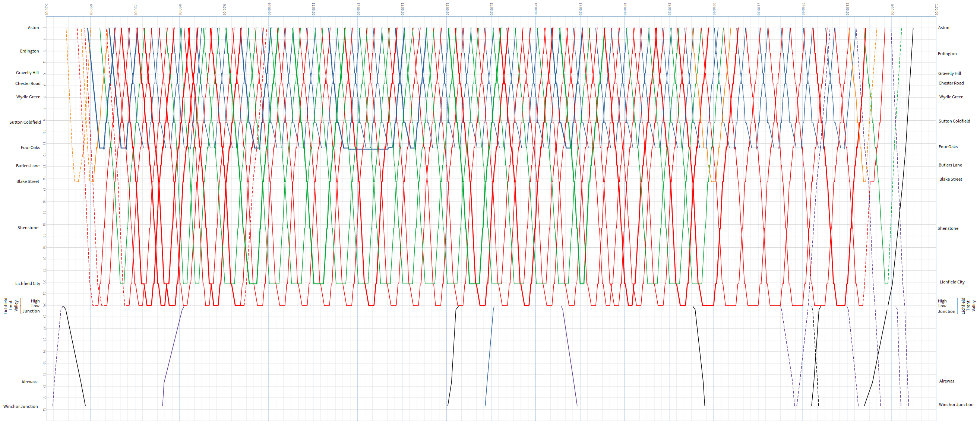Click Gravelly Hill on the left axis
The width and height of the screenshot is (980, 425).
tap(28, 73)
